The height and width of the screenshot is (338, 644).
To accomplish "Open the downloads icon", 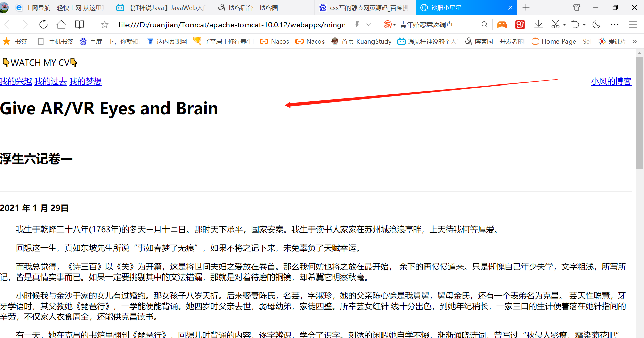I will click(x=539, y=24).
